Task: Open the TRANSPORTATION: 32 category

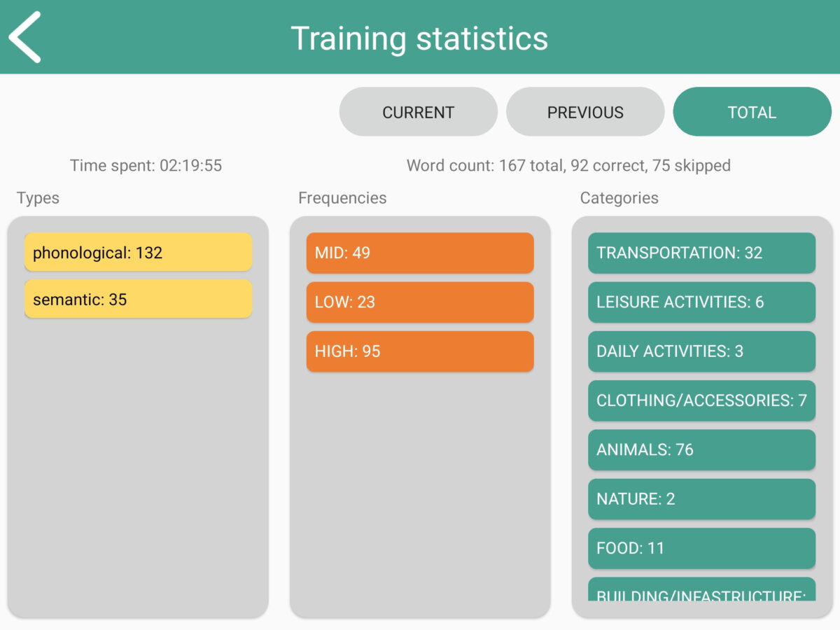Action: coord(701,253)
